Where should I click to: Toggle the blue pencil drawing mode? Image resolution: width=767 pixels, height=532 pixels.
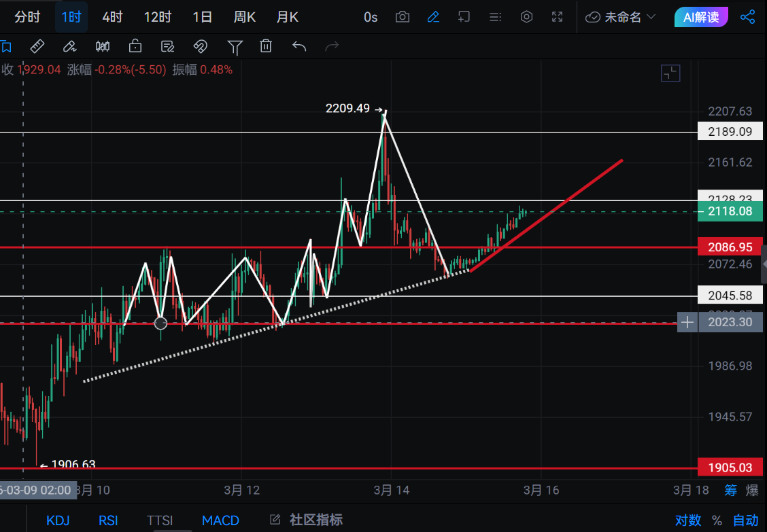[433, 17]
